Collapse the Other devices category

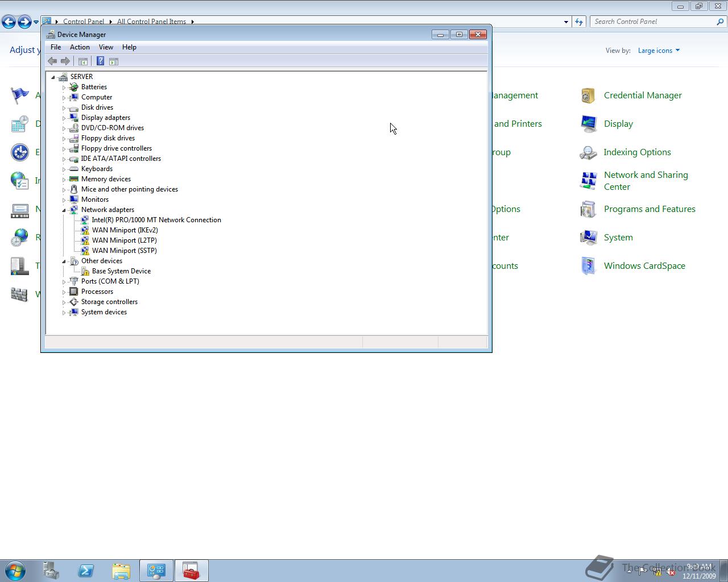pyautogui.click(x=64, y=261)
